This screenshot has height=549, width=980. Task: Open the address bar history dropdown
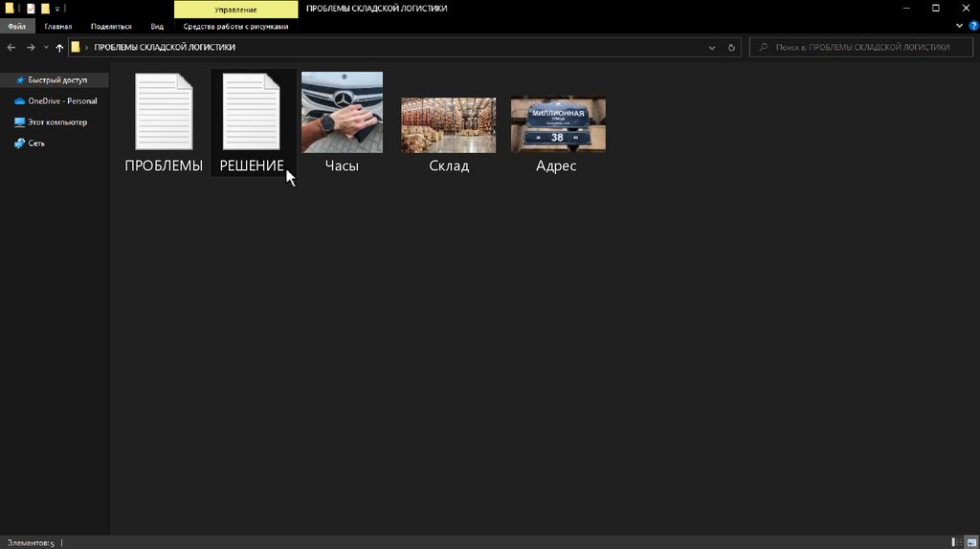pyautogui.click(x=711, y=47)
